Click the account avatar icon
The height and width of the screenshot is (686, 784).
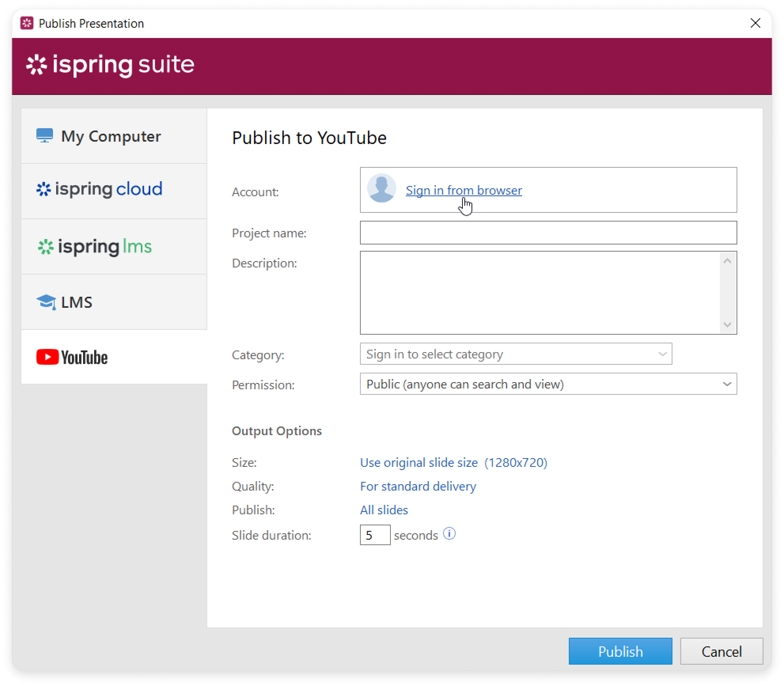pyautogui.click(x=381, y=189)
